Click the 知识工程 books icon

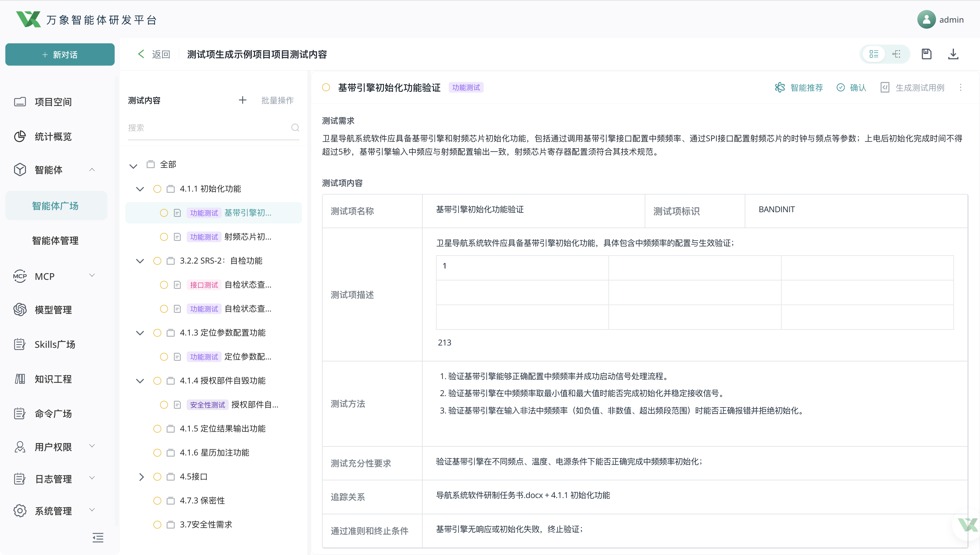pos(20,379)
